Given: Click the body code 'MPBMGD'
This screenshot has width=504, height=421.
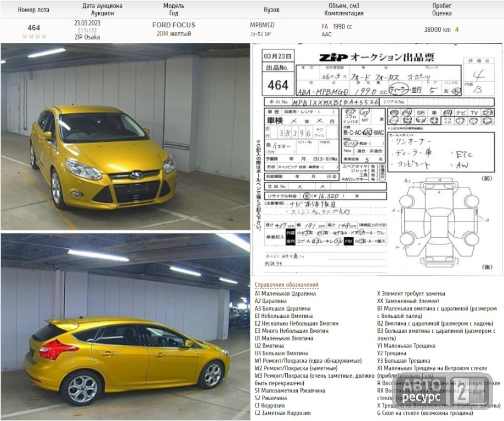Looking at the screenshot, I should point(262,25).
